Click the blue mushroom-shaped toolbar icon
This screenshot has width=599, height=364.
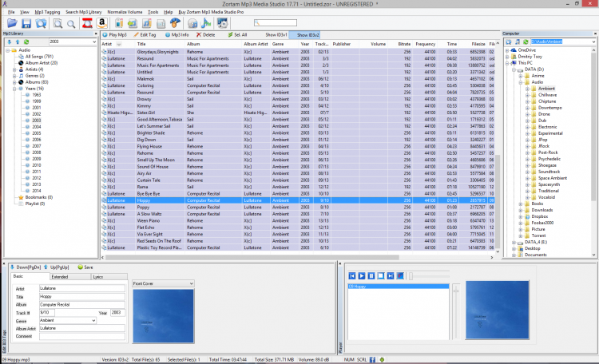coord(176,23)
